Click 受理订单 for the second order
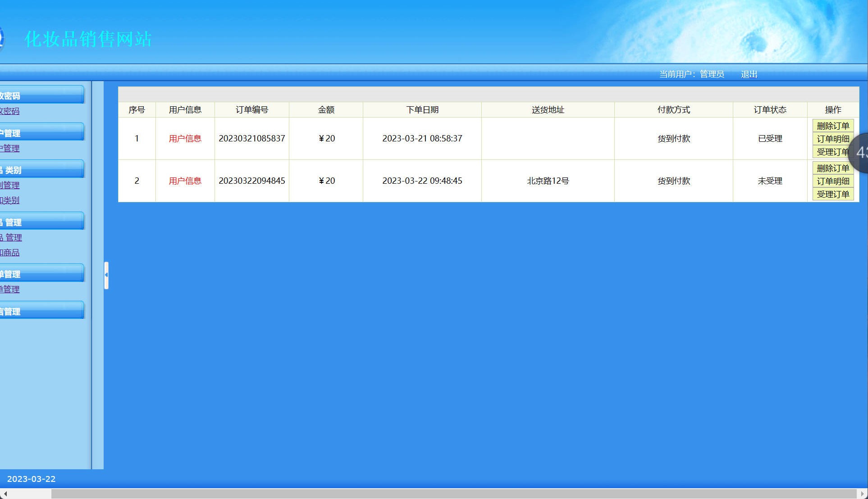The height and width of the screenshot is (499, 868). [832, 194]
